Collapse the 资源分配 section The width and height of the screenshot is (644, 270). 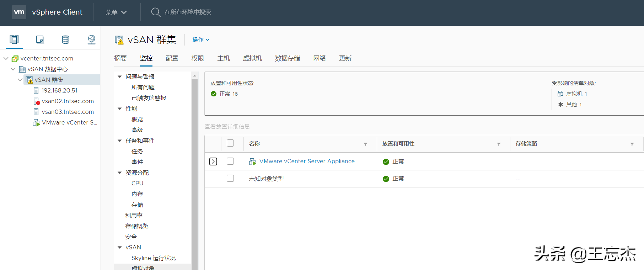pyautogui.click(x=120, y=173)
